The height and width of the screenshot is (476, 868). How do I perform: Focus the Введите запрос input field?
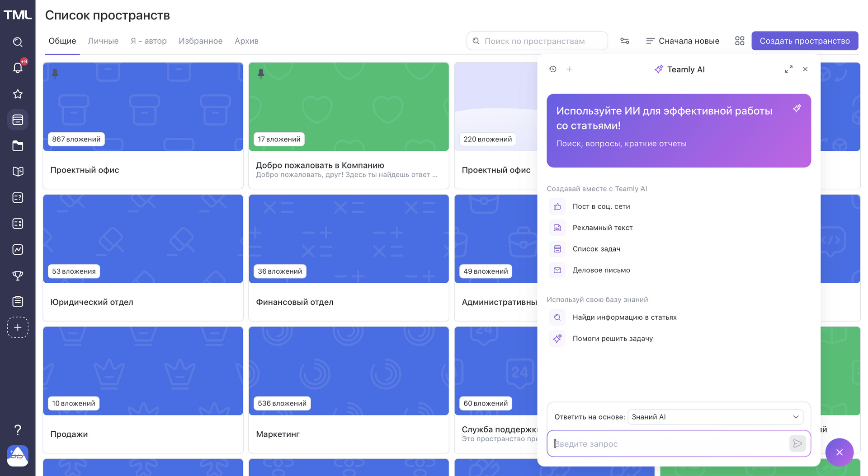pyautogui.click(x=669, y=443)
